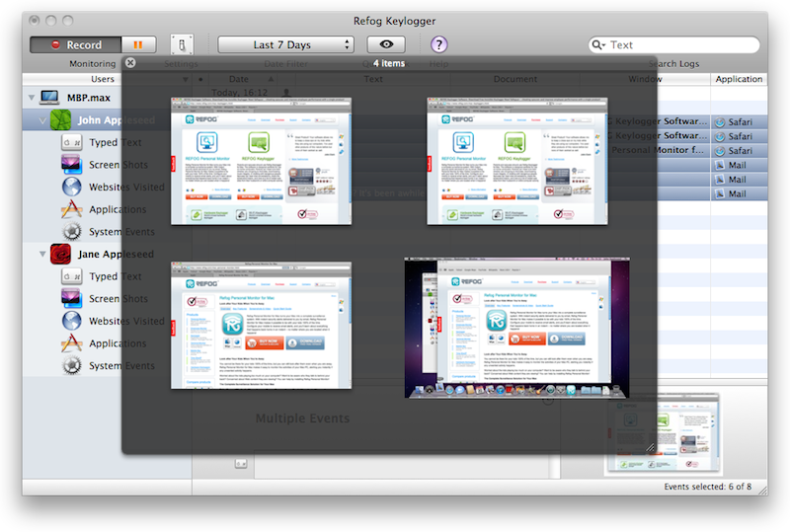The width and height of the screenshot is (790, 532).
Task: Click the purple Help question mark icon
Action: tap(439, 44)
